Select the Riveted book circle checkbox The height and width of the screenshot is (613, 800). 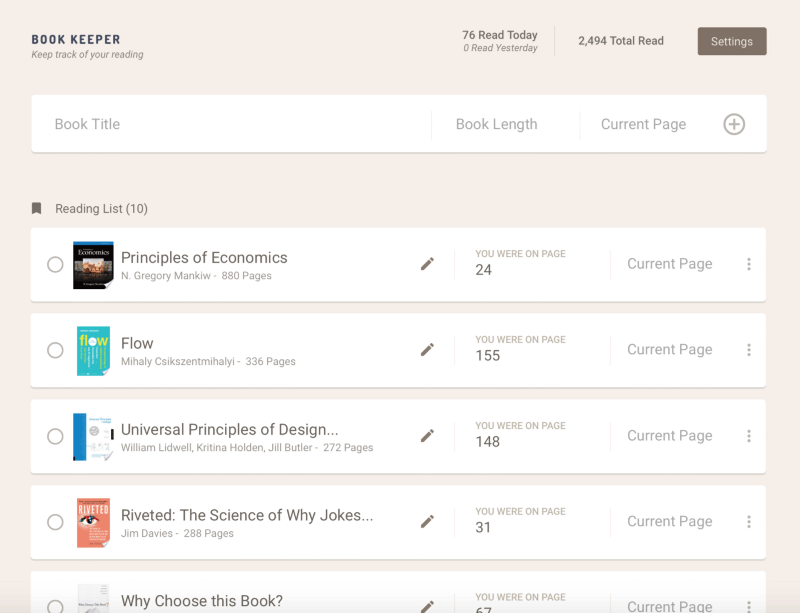click(x=55, y=523)
